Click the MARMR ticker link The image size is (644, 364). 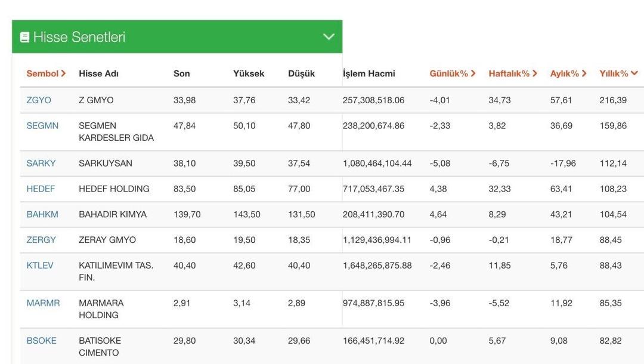(x=43, y=303)
